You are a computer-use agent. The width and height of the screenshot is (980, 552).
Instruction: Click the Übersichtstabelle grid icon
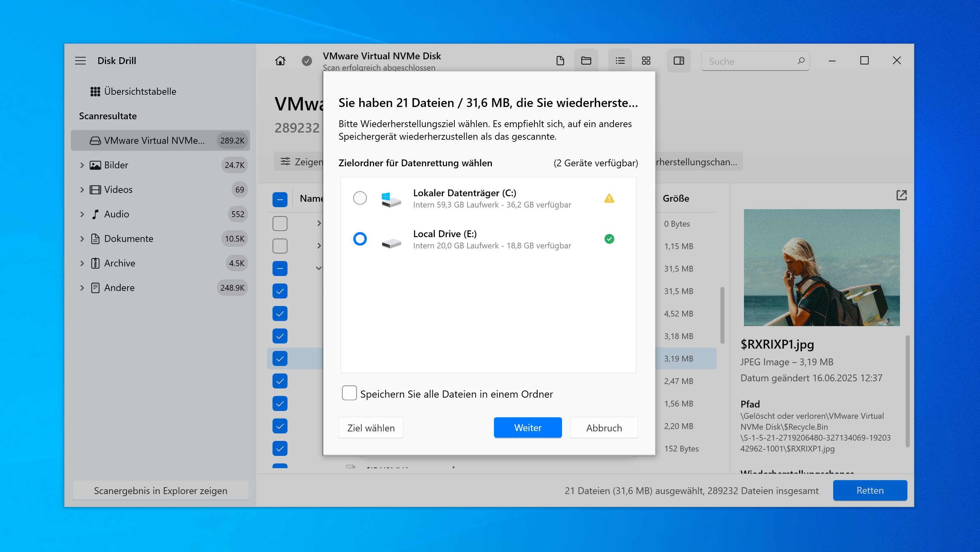pos(95,92)
